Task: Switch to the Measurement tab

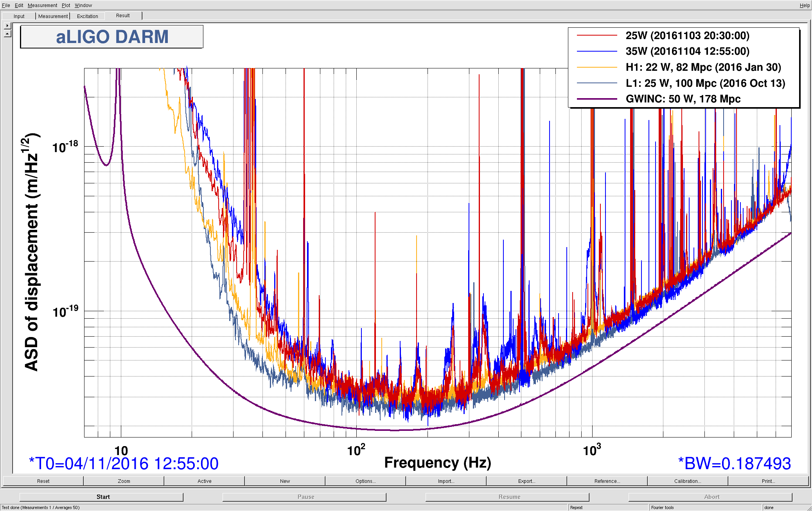Action: [53, 16]
